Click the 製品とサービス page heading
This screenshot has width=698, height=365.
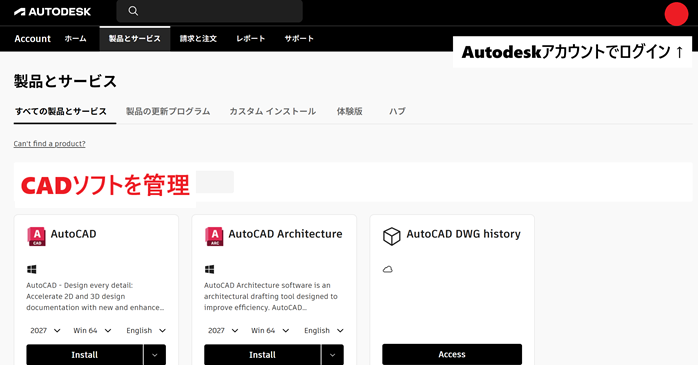click(x=65, y=81)
